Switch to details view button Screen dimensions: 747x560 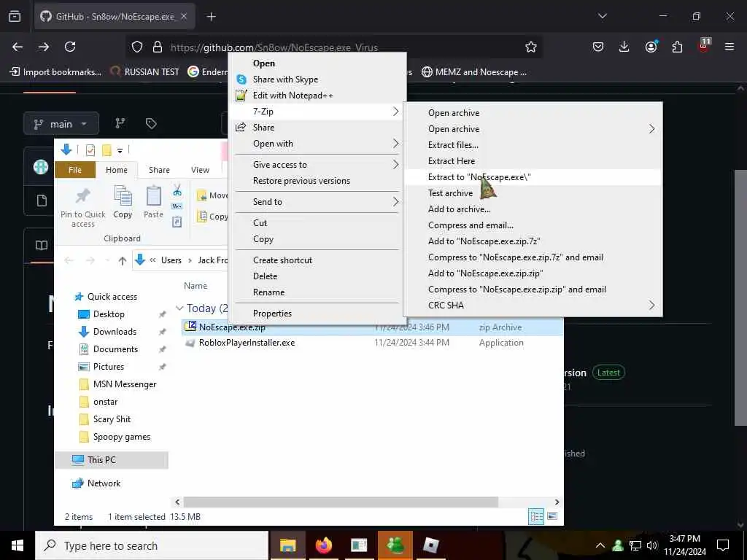click(536, 516)
